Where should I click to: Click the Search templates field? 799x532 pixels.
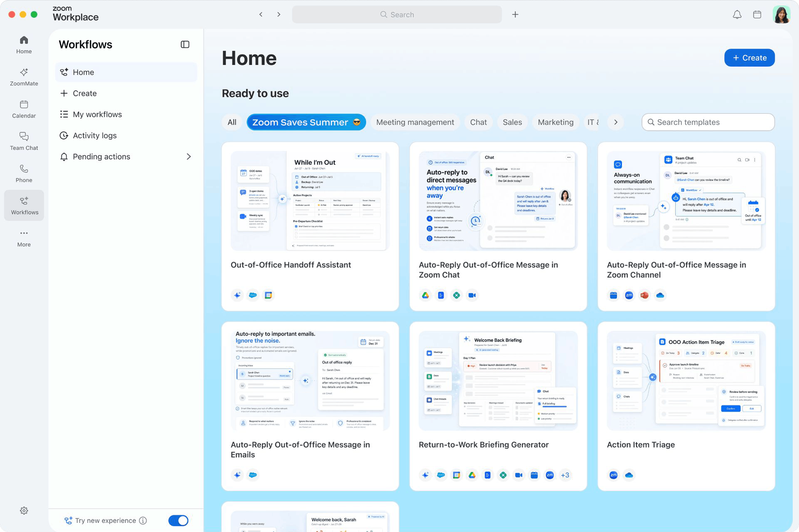point(708,122)
